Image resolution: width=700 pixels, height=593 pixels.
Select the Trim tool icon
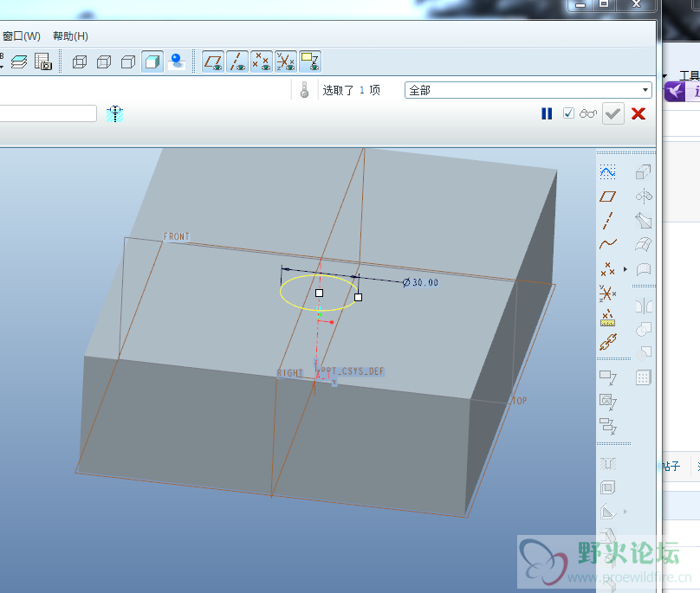pyautogui.click(x=644, y=353)
